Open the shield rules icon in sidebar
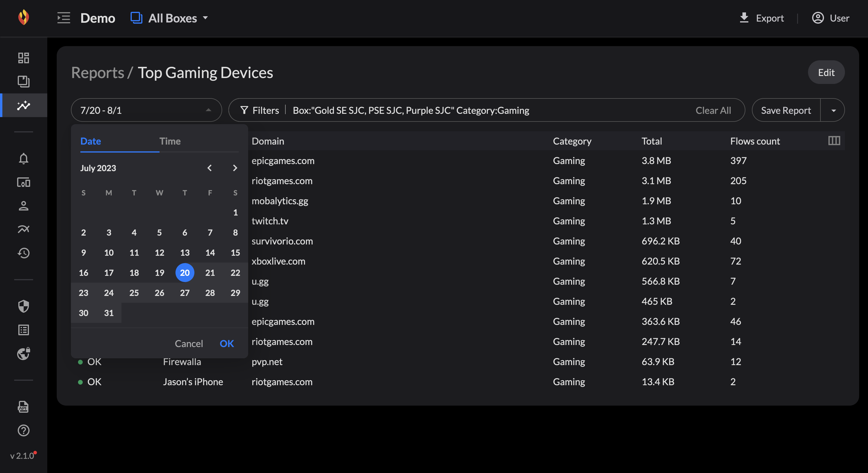This screenshot has height=473, width=868. pos(24,306)
